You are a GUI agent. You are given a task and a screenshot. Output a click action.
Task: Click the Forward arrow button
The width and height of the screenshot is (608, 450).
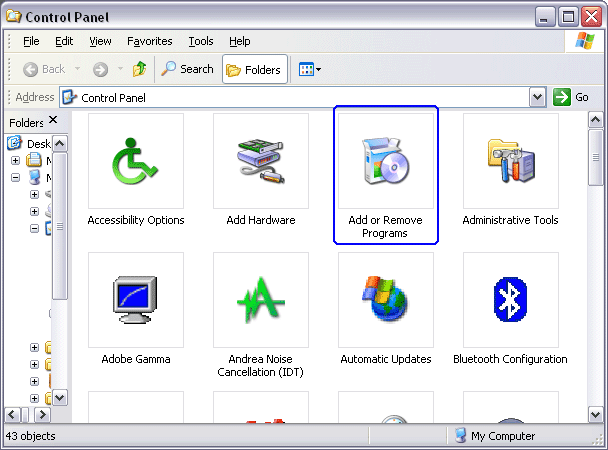tap(100, 70)
